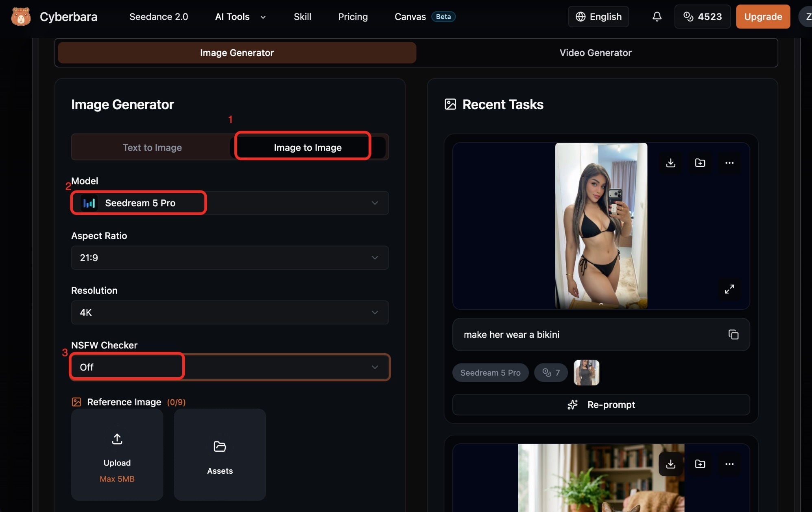812x512 pixels.
Task: Click the reference image thumbnail beside credits
Action: 587,372
